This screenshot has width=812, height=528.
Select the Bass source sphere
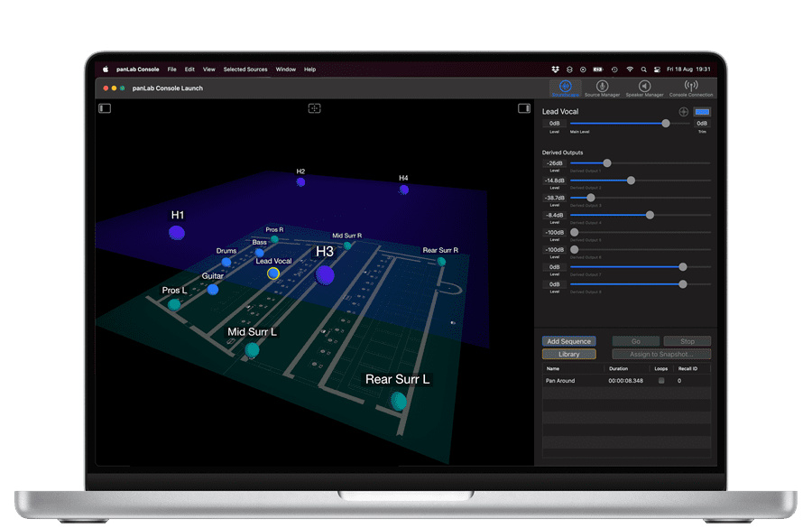260,253
